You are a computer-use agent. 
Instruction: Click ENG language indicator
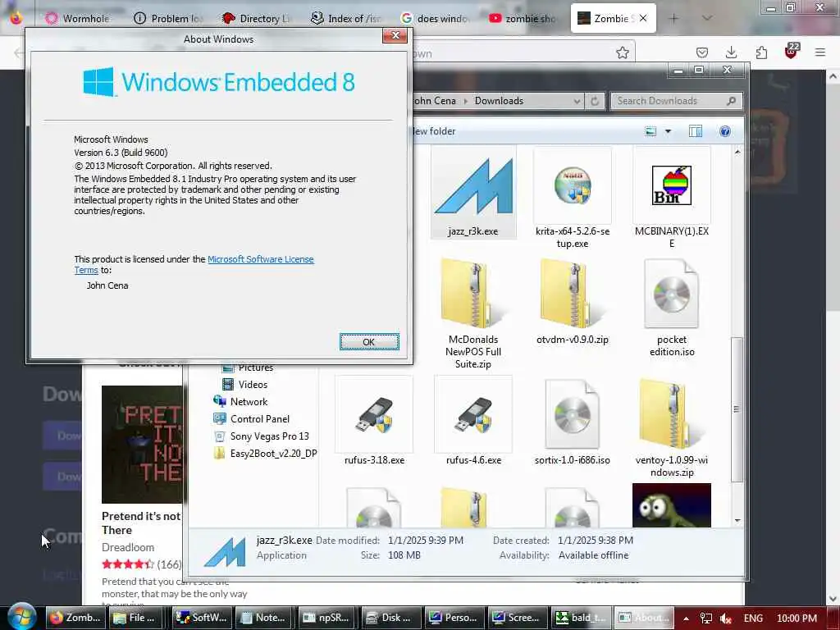coord(753,619)
